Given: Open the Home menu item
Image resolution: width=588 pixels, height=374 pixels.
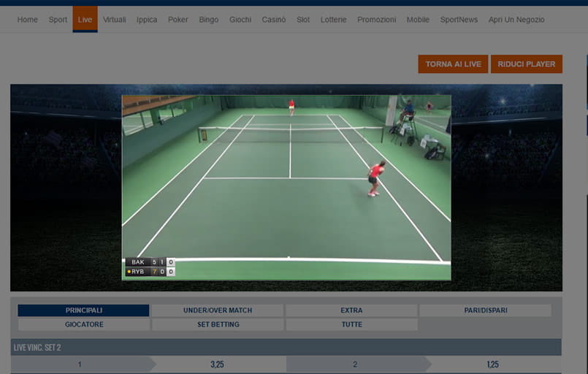Looking at the screenshot, I should [27, 20].
